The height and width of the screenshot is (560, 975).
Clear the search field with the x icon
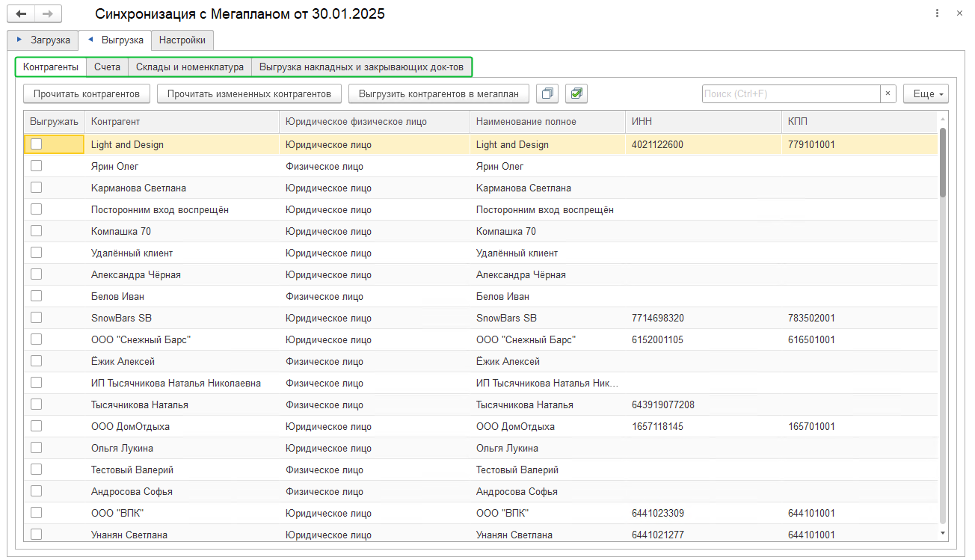coord(888,93)
